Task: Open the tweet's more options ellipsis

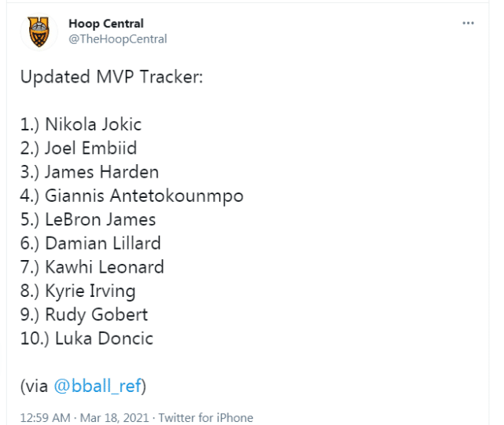Action: pyautogui.click(x=469, y=24)
